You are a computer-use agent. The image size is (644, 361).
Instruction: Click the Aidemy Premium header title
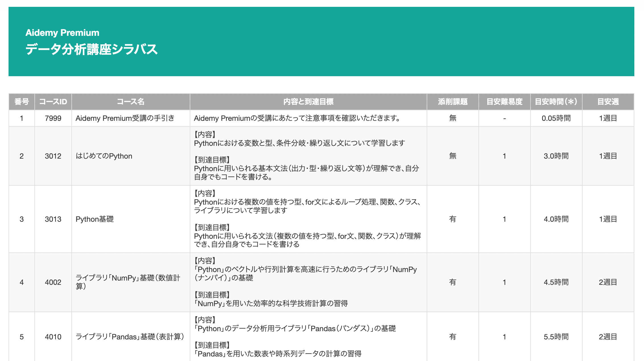62,33
